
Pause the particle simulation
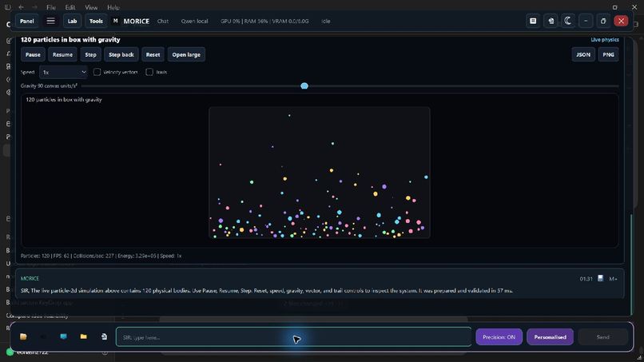pyautogui.click(x=33, y=54)
